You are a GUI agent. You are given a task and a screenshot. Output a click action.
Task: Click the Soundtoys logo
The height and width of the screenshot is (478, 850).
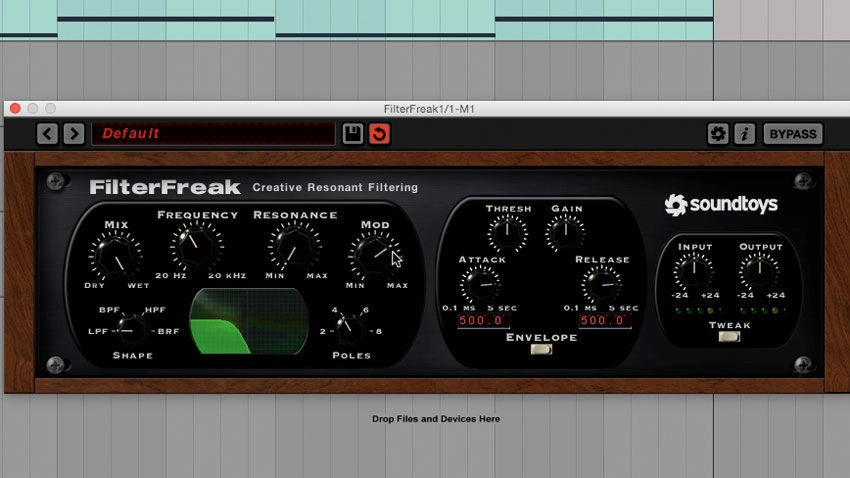click(x=721, y=205)
